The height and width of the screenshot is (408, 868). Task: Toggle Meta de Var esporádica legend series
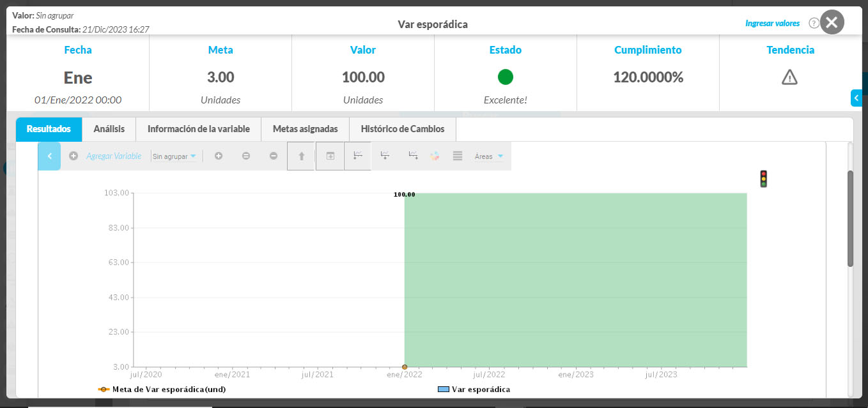[162, 389]
